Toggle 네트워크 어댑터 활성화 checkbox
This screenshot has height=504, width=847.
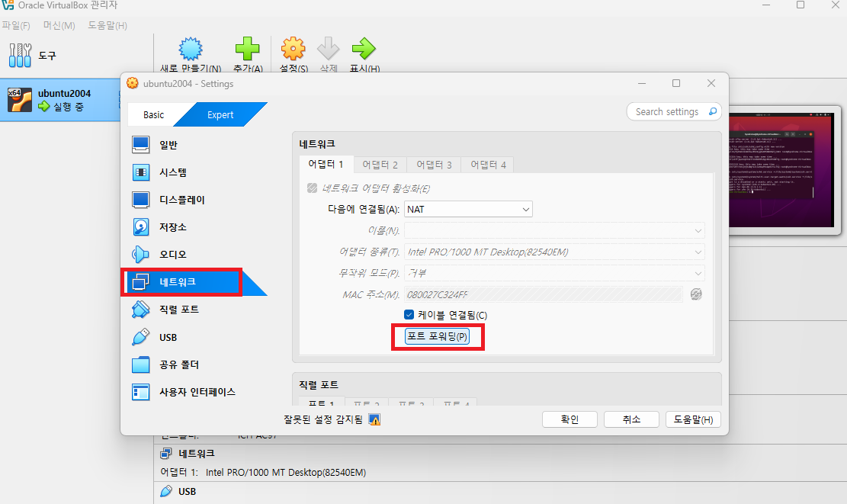point(312,188)
